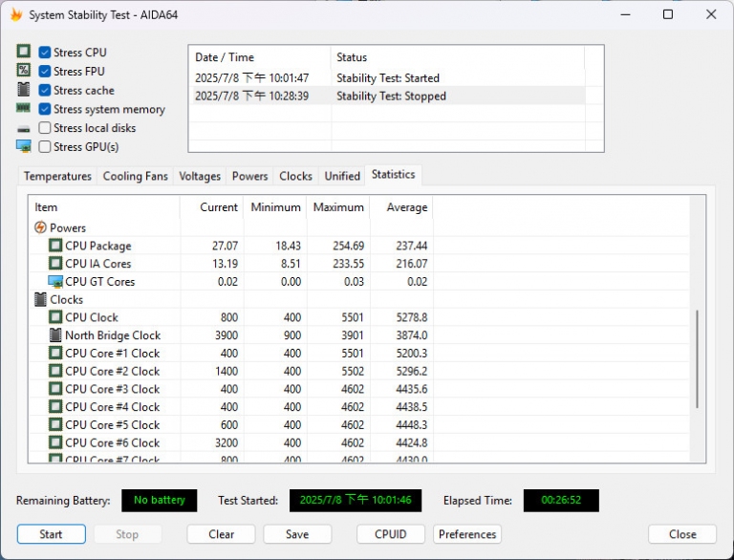
Task: Click the disk drive icon beside Stress local disks
Action: pyautogui.click(x=23, y=129)
